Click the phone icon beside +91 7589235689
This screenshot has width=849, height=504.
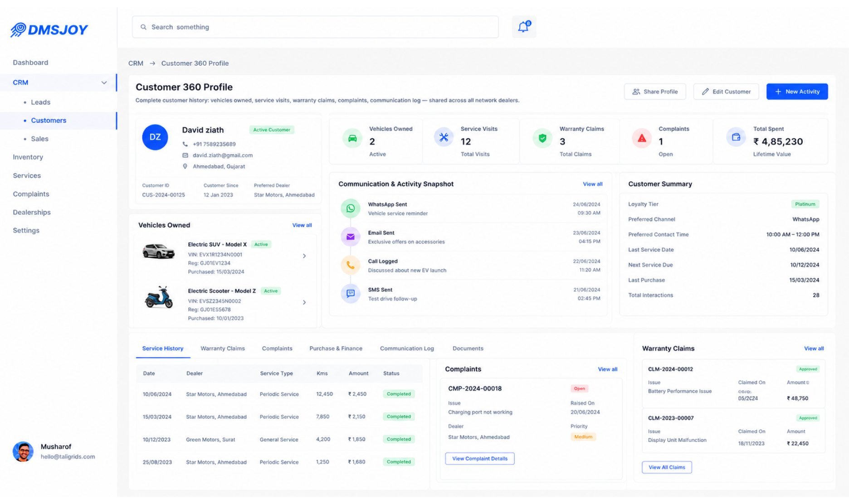[185, 144]
